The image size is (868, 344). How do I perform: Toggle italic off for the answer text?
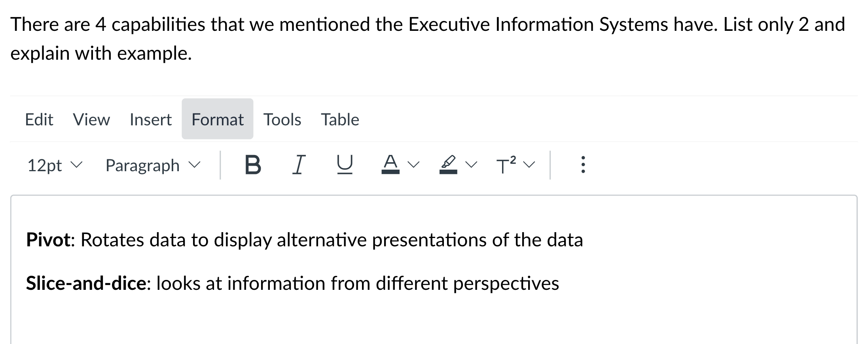[299, 165]
